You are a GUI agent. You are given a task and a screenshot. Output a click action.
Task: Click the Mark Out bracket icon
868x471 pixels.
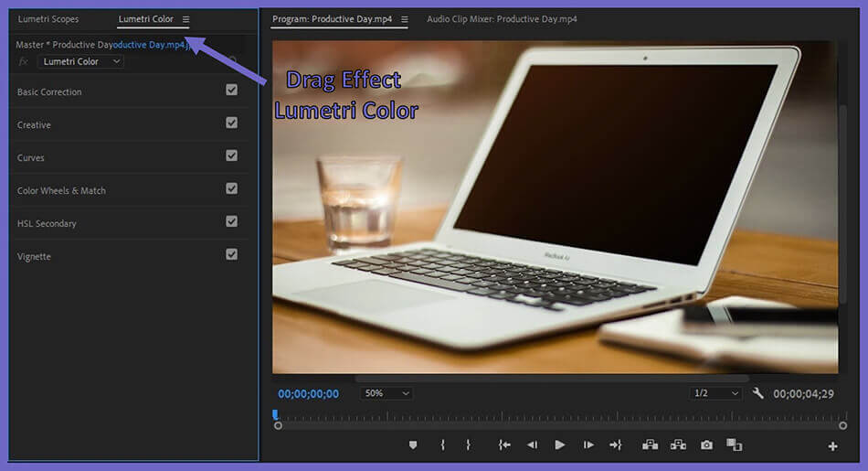click(469, 445)
